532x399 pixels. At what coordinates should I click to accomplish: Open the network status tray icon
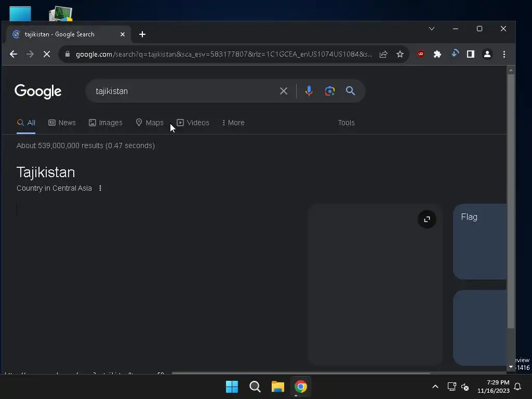pos(451,387)
